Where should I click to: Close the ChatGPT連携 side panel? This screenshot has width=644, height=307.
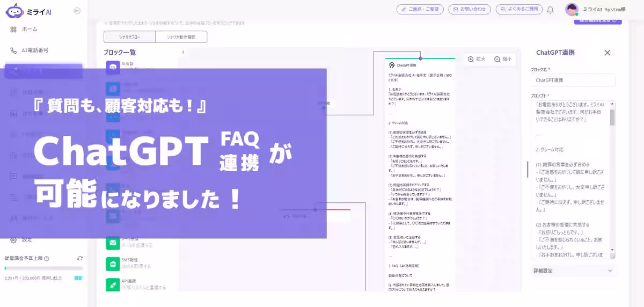click(608, 53)
